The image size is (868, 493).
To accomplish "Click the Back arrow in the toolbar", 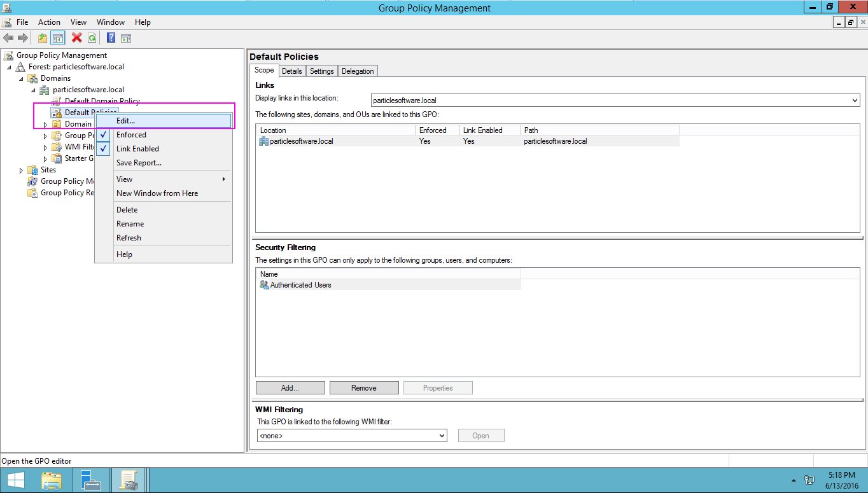I will point(8,38).
